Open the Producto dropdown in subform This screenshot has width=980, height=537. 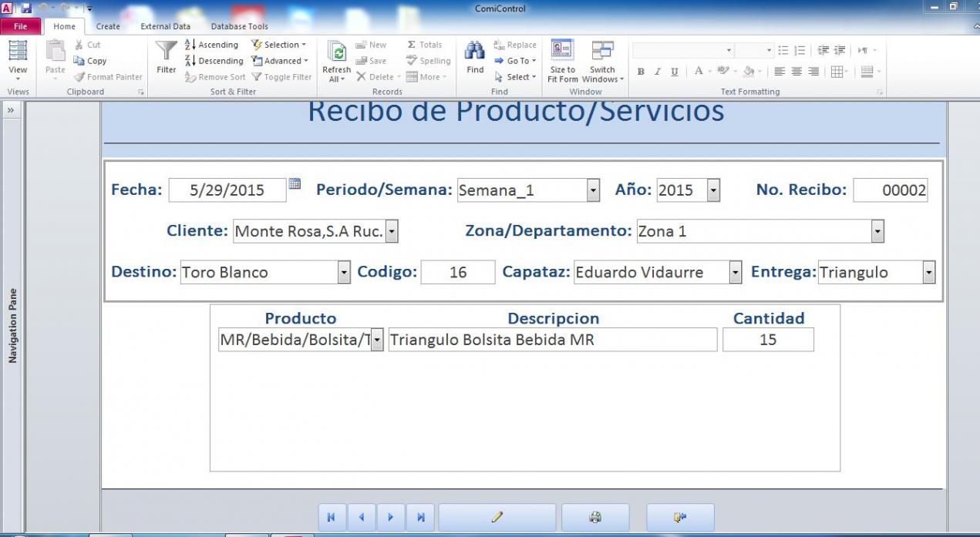tap(377, 340)
